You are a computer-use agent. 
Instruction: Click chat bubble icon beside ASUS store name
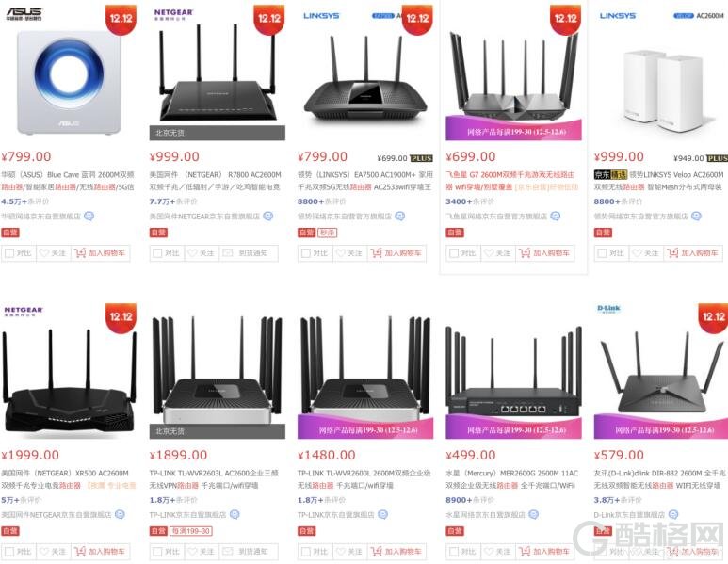point(89,216)
